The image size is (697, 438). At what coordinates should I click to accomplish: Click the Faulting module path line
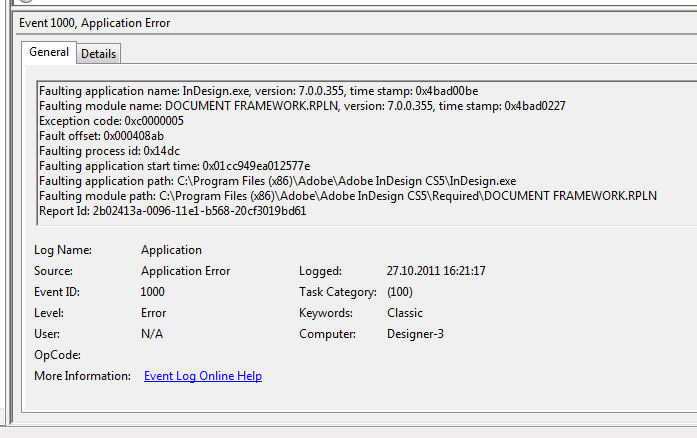[348, 196]
